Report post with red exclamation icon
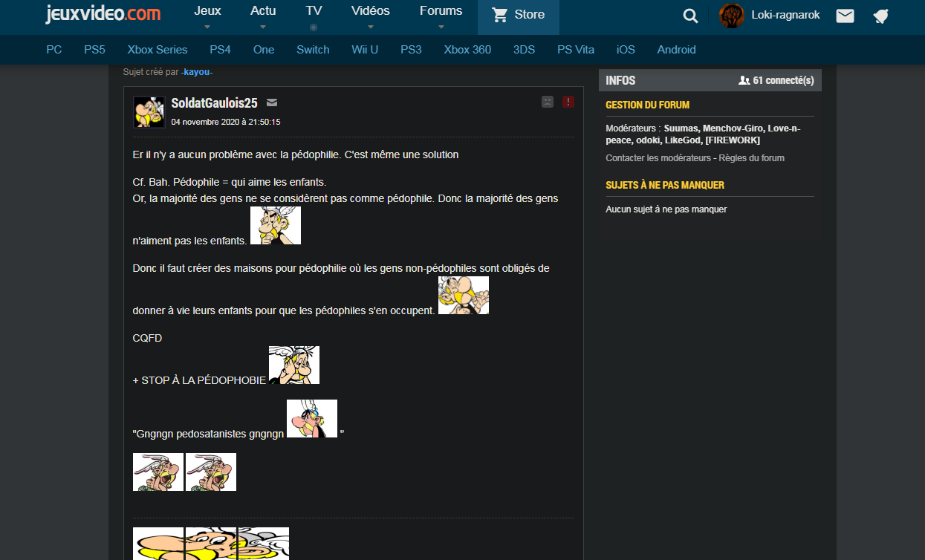The image size is (925, 560). point(568,102)
